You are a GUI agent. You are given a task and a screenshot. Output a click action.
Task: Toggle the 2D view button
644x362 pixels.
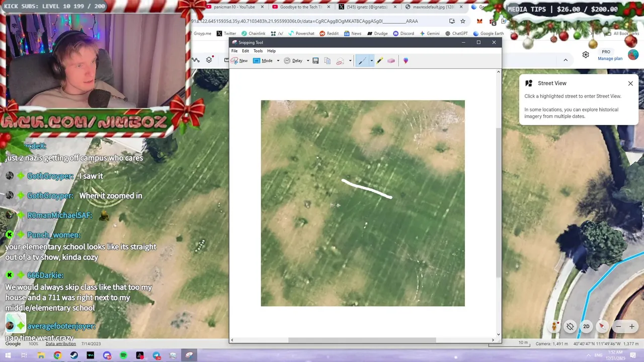tap(586, 326)
